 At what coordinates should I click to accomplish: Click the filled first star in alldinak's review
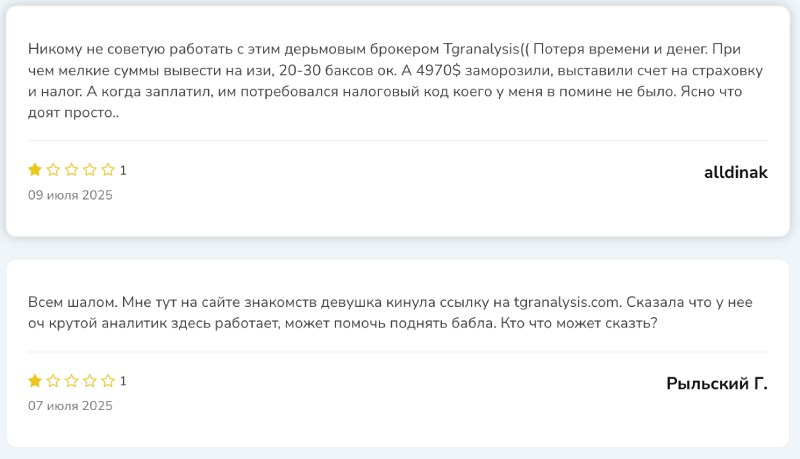pyautogui.click(x=35, y=169)
